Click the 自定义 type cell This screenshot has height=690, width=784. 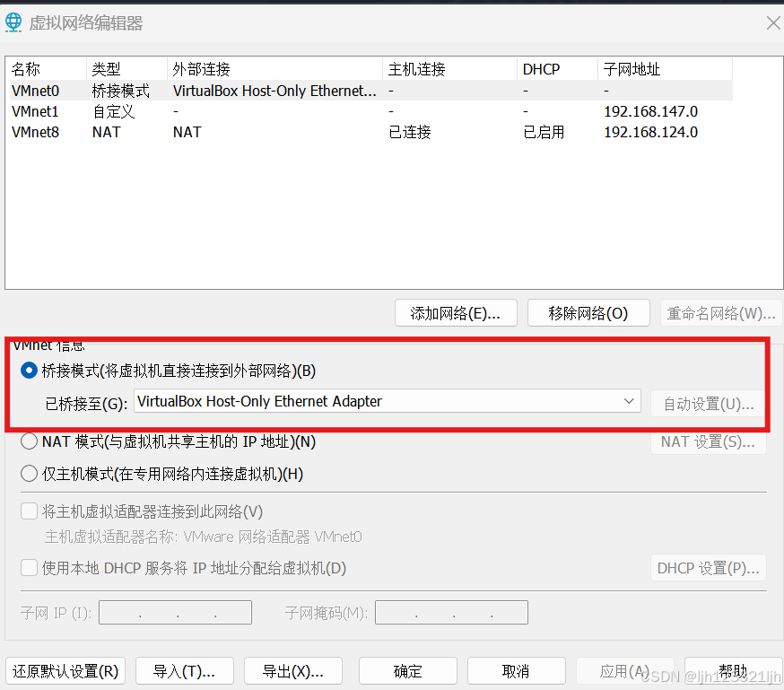[x=114, y=111]
